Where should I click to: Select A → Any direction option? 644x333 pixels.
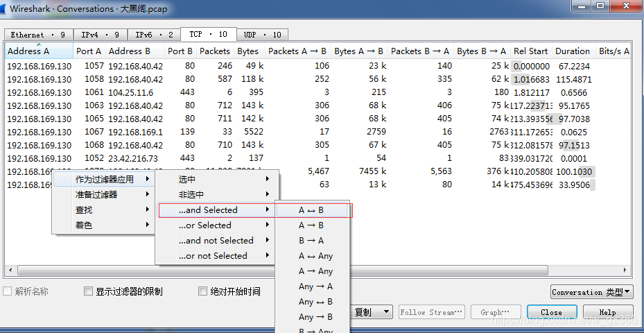(x=312, y=271)
